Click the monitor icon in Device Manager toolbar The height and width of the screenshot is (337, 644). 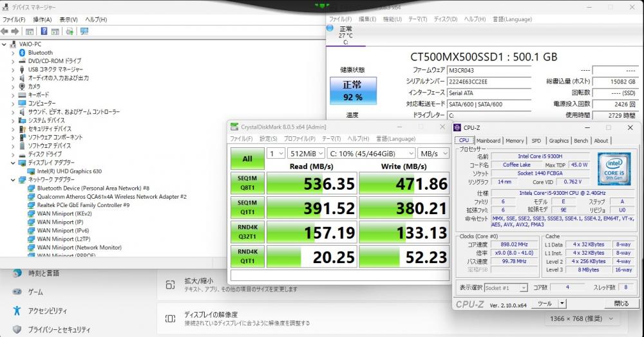click(x=84, y=31)
